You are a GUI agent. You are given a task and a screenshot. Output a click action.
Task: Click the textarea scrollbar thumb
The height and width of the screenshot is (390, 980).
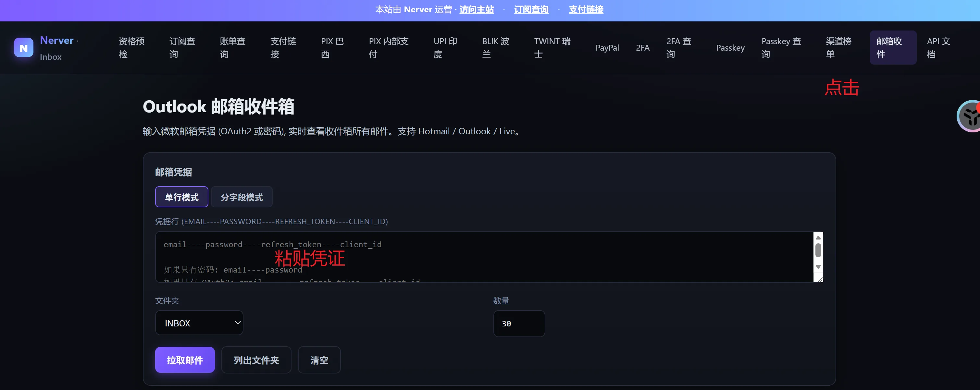[818, 250]
